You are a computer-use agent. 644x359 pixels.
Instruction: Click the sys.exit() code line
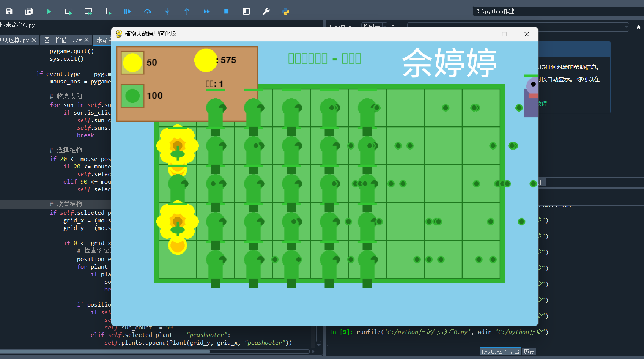66,59
